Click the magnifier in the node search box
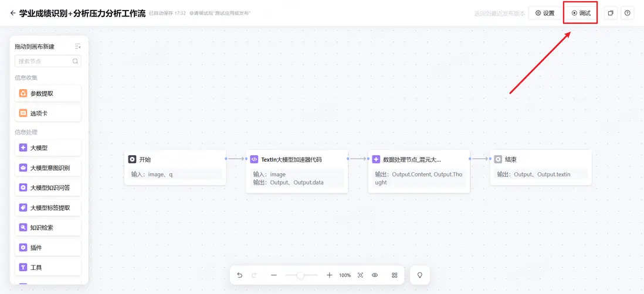The height and width of the screenshot is (294, 644). [75, 61]
